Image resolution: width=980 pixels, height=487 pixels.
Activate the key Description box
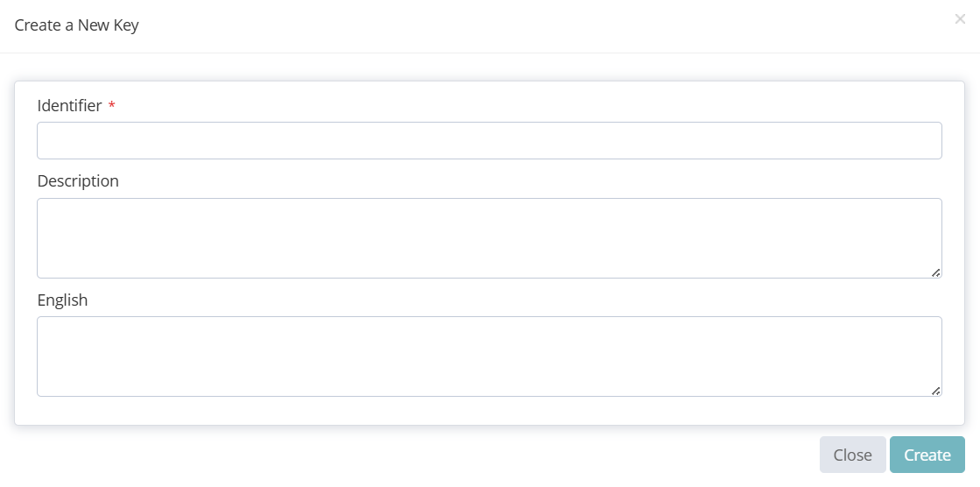click(x=489, y=237)
